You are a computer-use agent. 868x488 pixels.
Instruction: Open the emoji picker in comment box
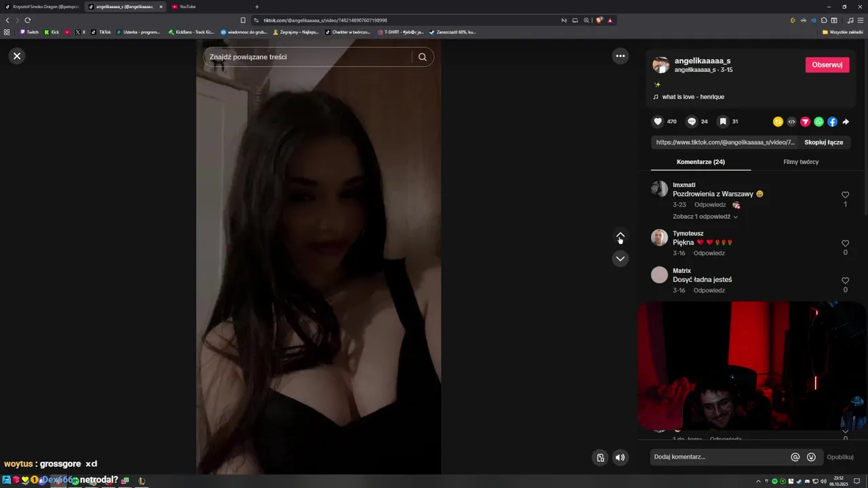click(811, 457)
